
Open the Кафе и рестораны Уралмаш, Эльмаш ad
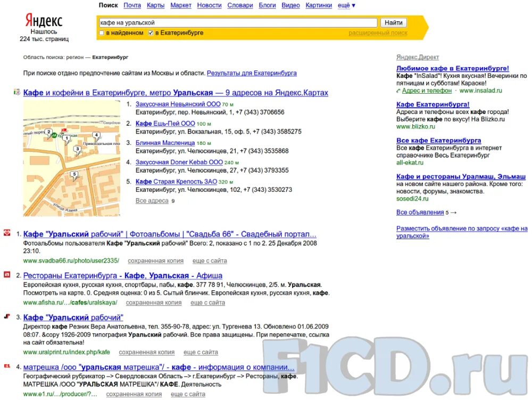pyautogui.click(x=461, y=176)
